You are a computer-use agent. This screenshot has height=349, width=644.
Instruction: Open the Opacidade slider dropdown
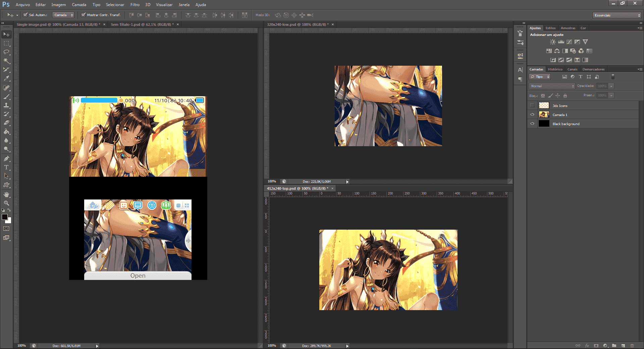point(611,86)
